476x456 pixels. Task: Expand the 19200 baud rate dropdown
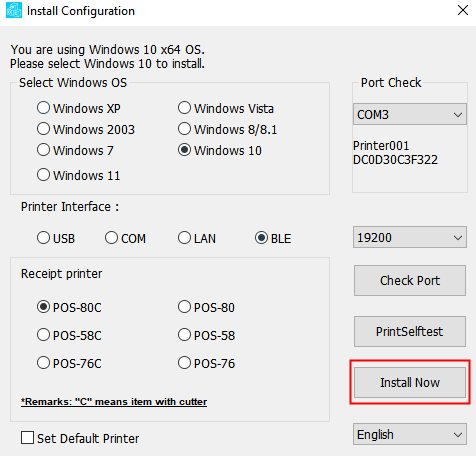coord(410,237)
